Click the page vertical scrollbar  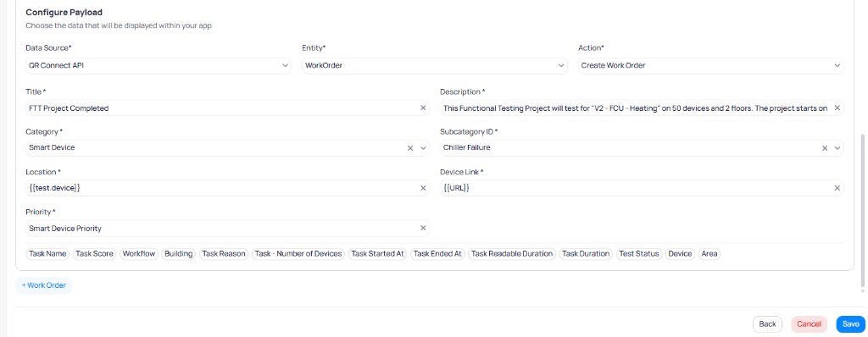tap(862, 210)
